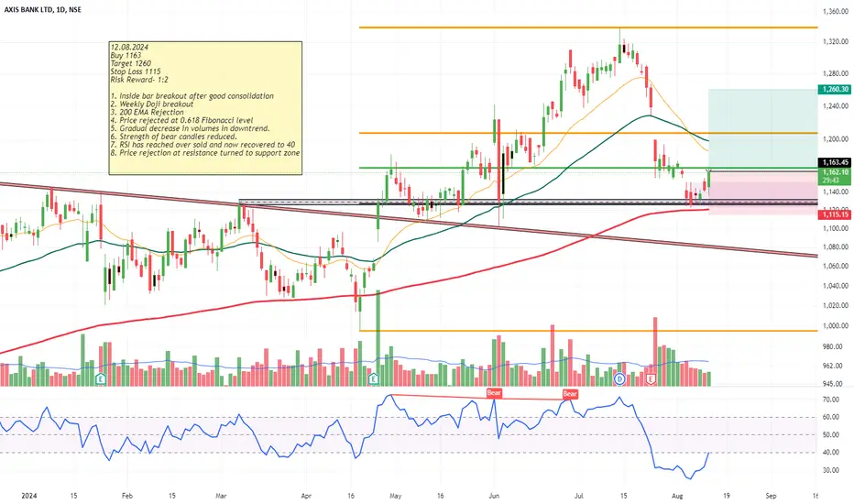Click 'Gradual decrease in volumes in downtrend' line
The image size is (854, 504).
point(190,128)
